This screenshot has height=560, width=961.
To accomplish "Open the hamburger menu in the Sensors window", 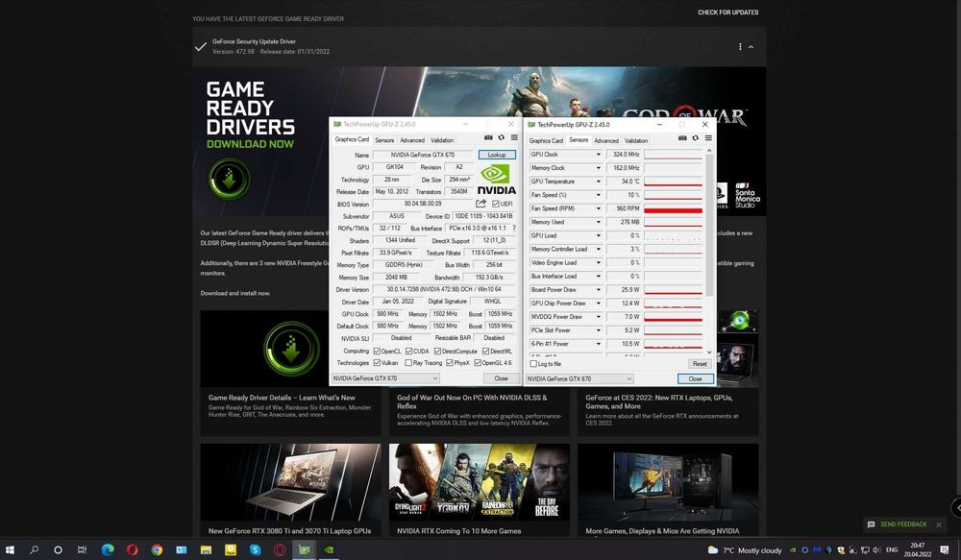I will [708, 138].
